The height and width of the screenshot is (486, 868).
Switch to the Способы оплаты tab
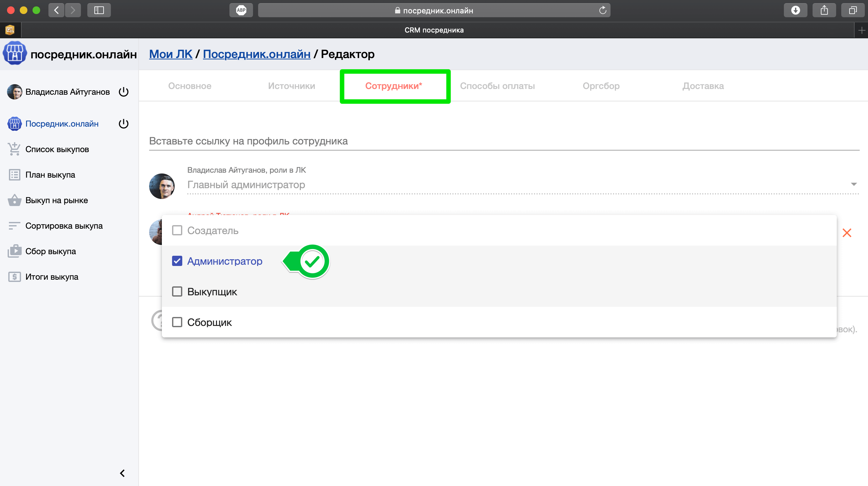[497, 86]
